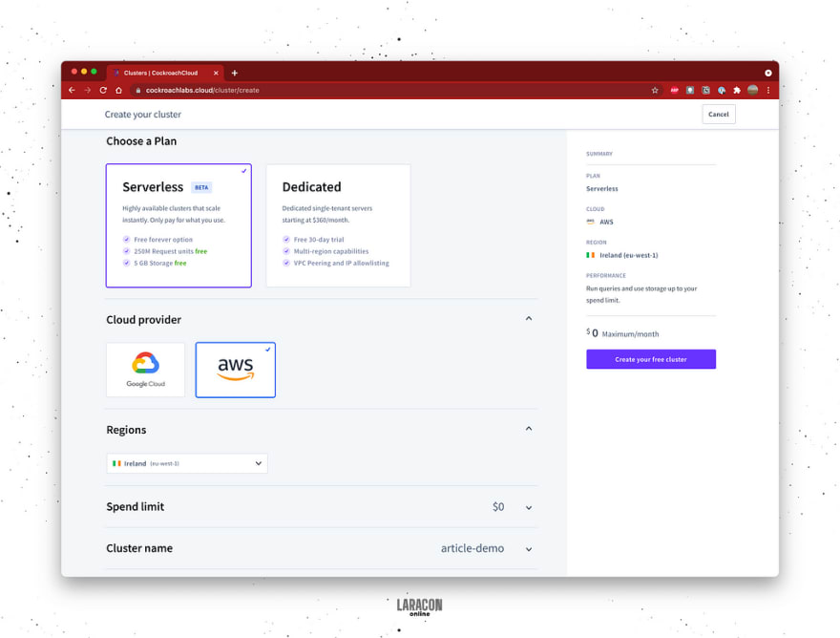The height and width of the screenshot is (638, 840).
Task: Choose Google Cloud as provider
Action: pyautogui.click(x=145, y=370)
